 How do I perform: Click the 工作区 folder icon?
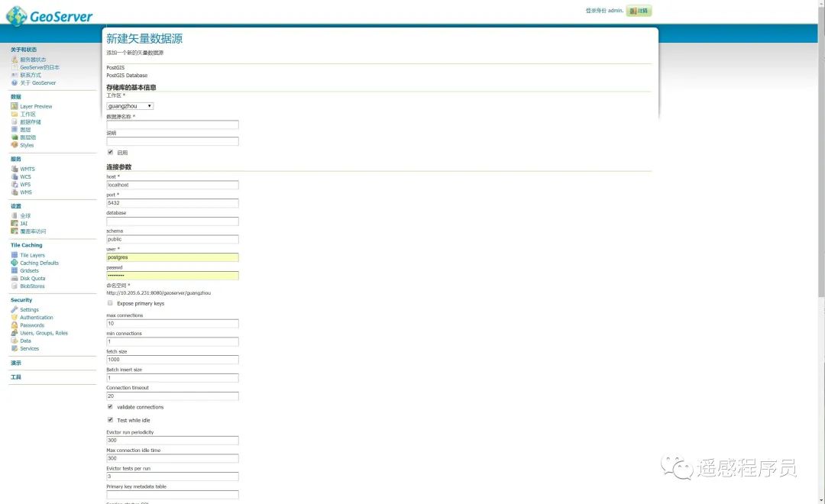point(15,114)
